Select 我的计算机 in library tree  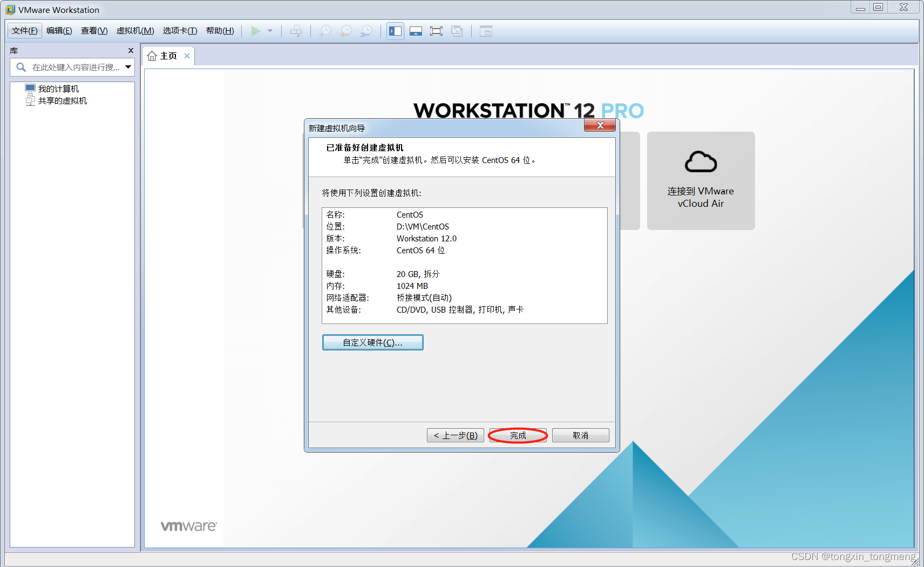[x=58, y=89]
